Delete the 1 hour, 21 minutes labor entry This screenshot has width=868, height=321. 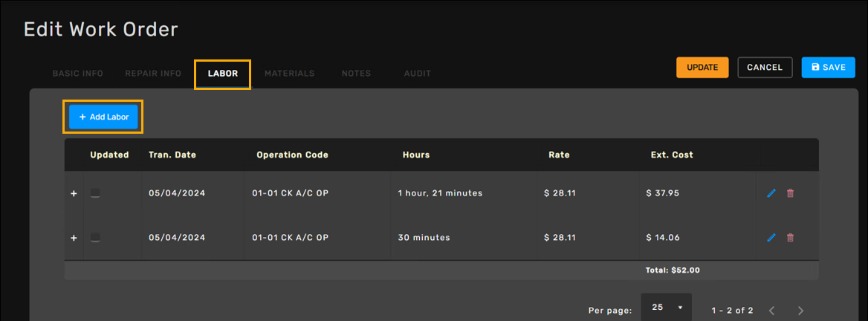[x=790, y=193]
